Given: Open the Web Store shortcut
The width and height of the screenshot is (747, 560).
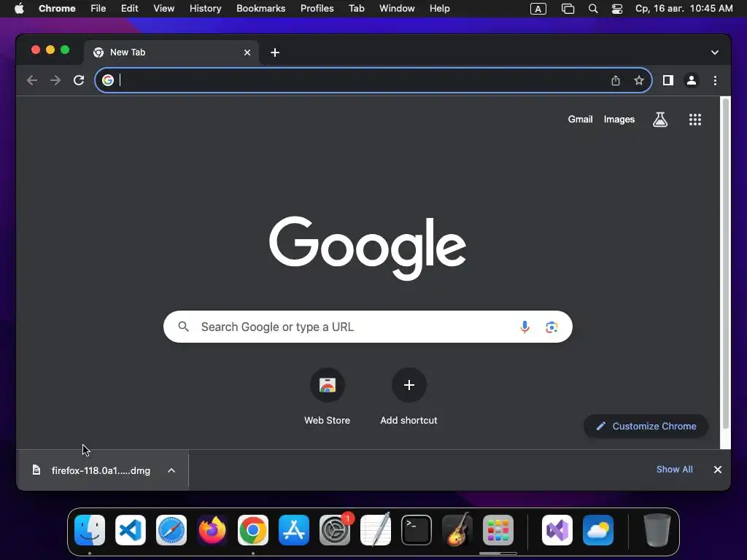Looking at the screenshot, I should click(x=328, y=396).
